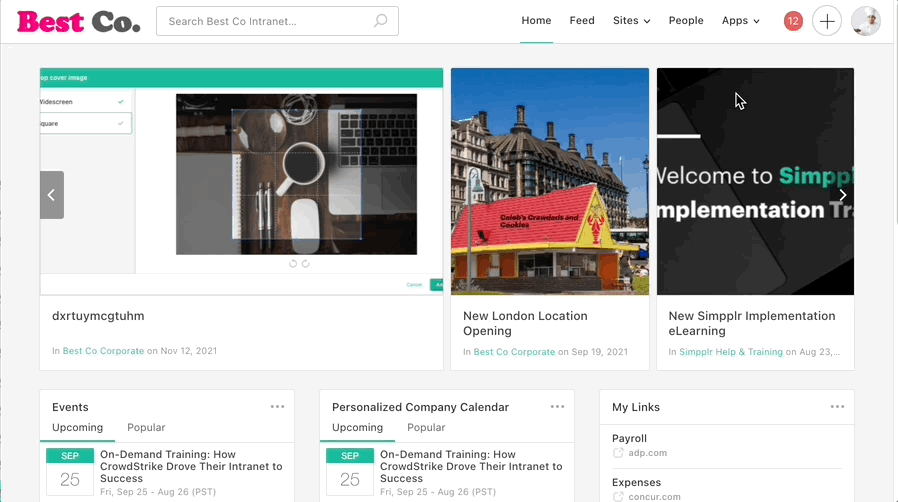898x502 pixels.
Task: Open the London location photo
Action: [x=550, y=181]
